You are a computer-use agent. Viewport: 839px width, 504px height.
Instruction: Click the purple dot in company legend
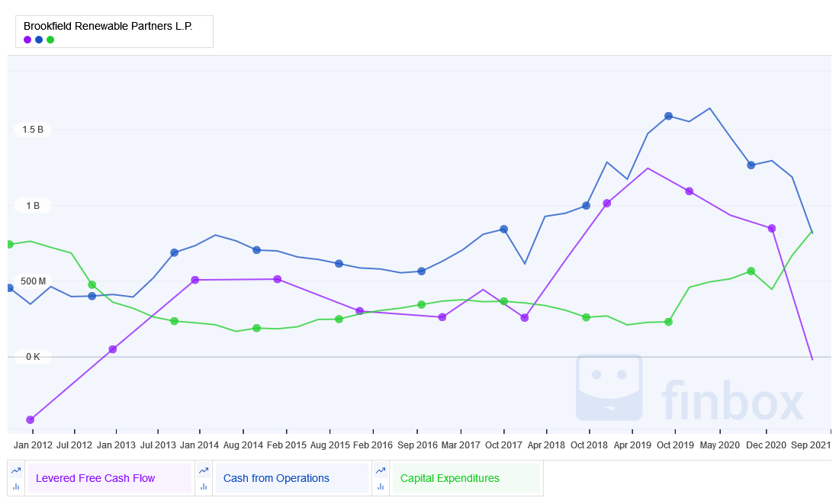(27, 40)
